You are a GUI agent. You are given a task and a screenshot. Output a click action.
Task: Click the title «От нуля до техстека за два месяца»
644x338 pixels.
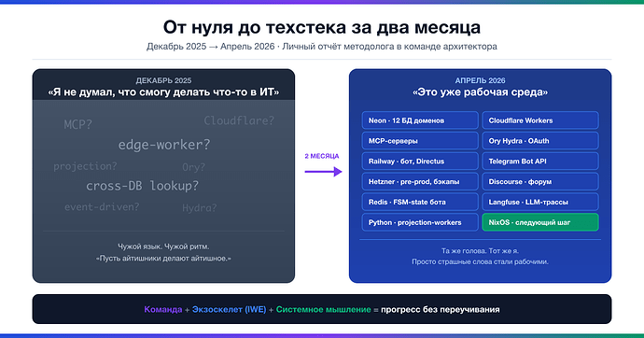click(322, 27)
